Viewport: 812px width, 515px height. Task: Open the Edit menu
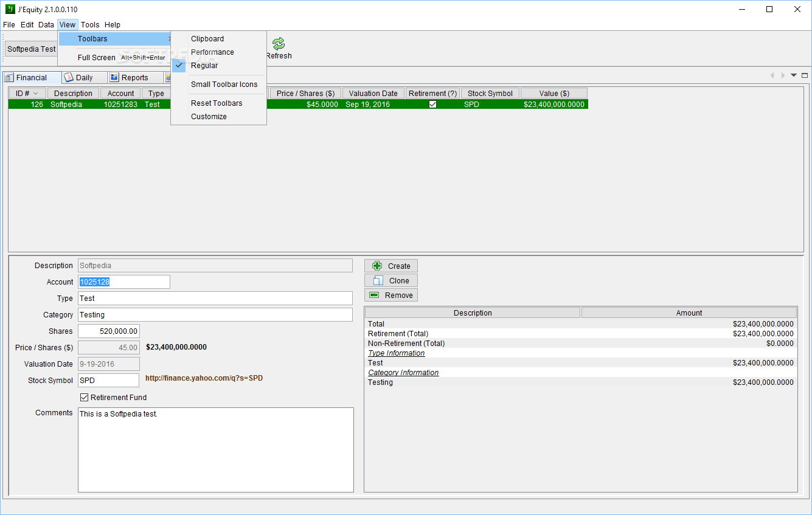coord(27,24)
